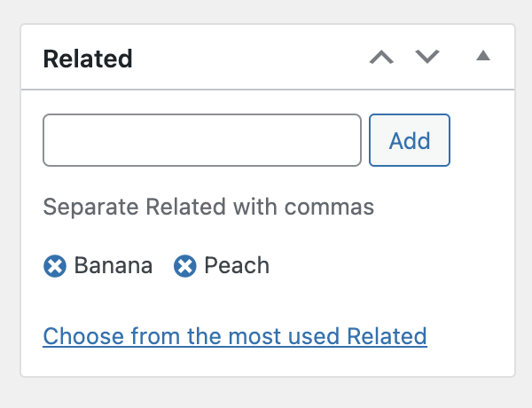Image resolution: width=532 pixels, height=408 pixels.
Task: Move the Related panel up
Action: [x=381, y=57]
